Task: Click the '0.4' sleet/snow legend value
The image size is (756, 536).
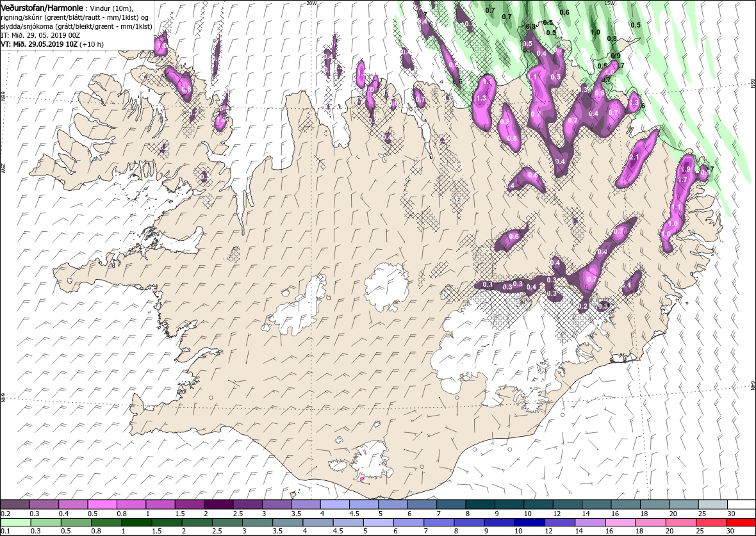Action: point(63,514)
